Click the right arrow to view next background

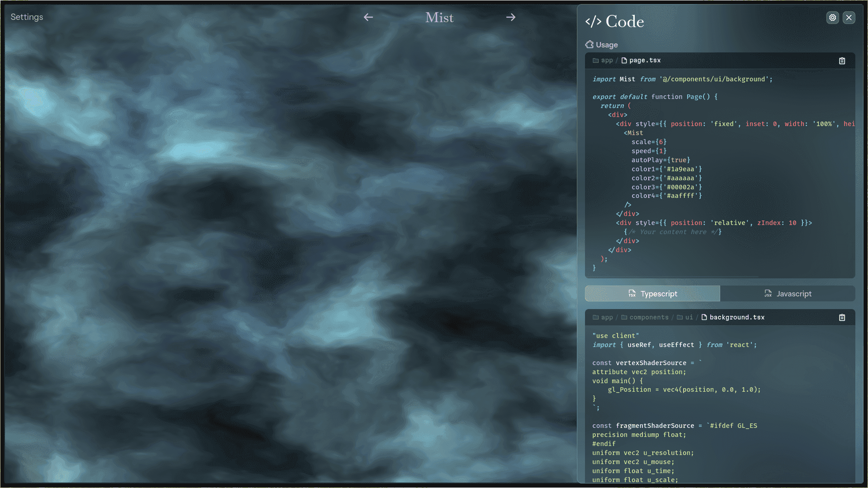point(510,17)
